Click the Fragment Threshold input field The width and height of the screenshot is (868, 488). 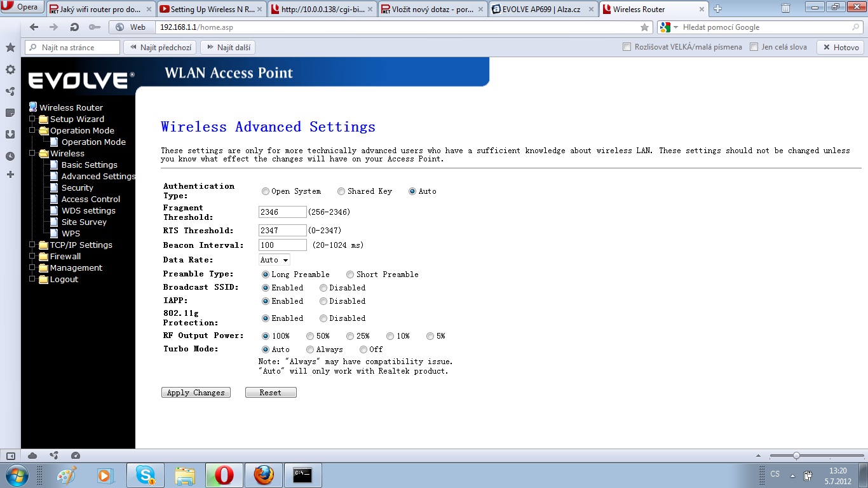(283, 212)
